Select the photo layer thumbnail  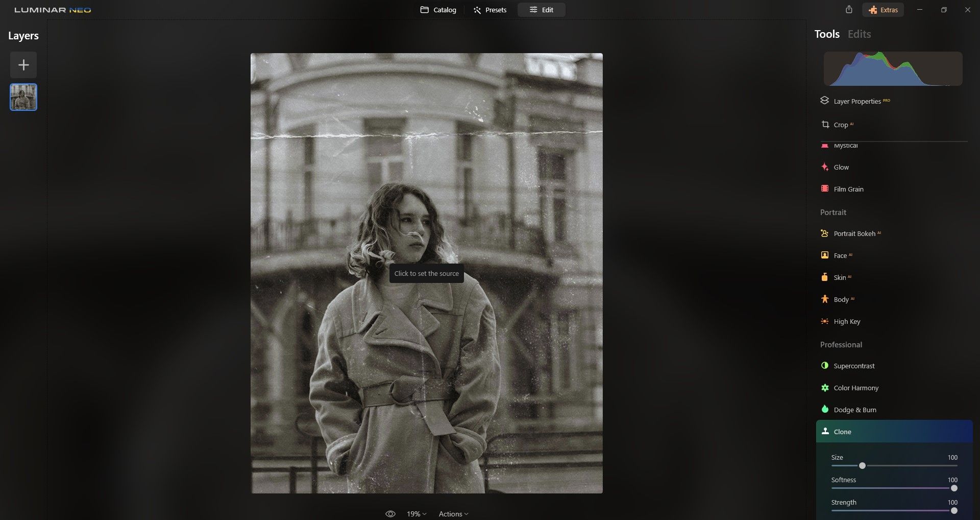tap(23, 97)
